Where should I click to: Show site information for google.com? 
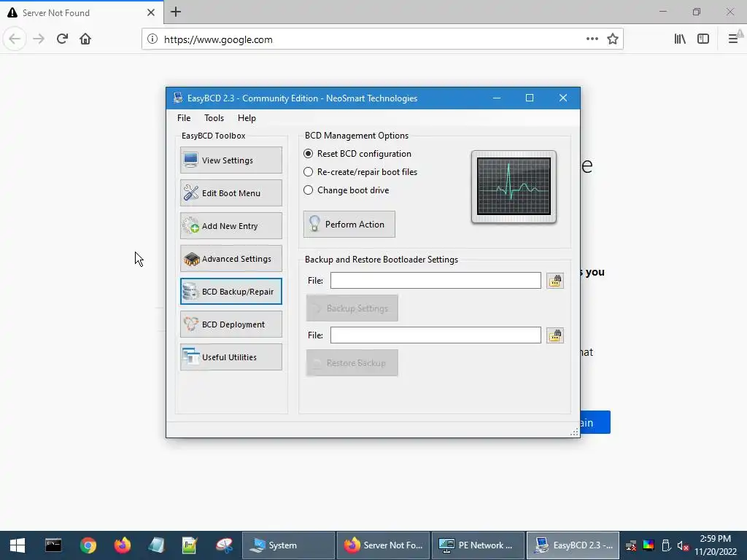tap(152, 39)
